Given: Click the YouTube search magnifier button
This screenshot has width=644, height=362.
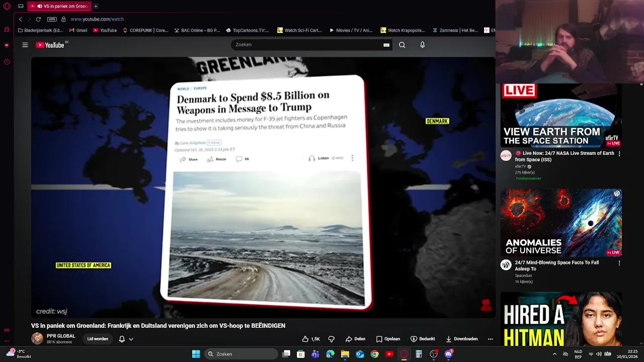Looking at the screenshot, I should 402,45.
